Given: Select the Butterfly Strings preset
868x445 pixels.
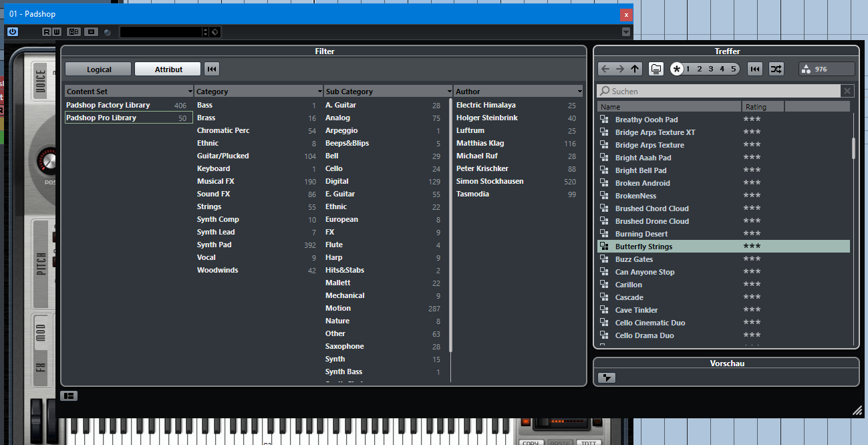Looking at the screenshot, I should 724,247.
